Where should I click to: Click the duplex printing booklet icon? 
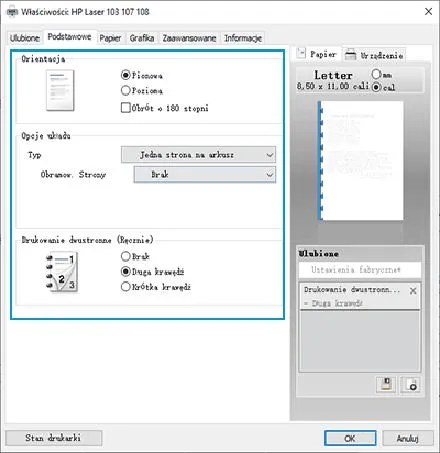click(x=61, y=272)
